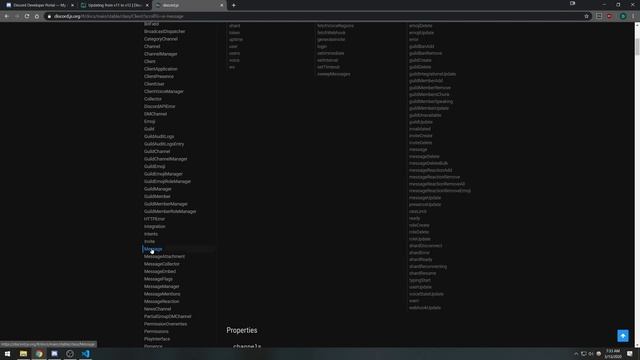Open Integration in the class list
Screen dimensions: 640x360
tap(155, 227)
